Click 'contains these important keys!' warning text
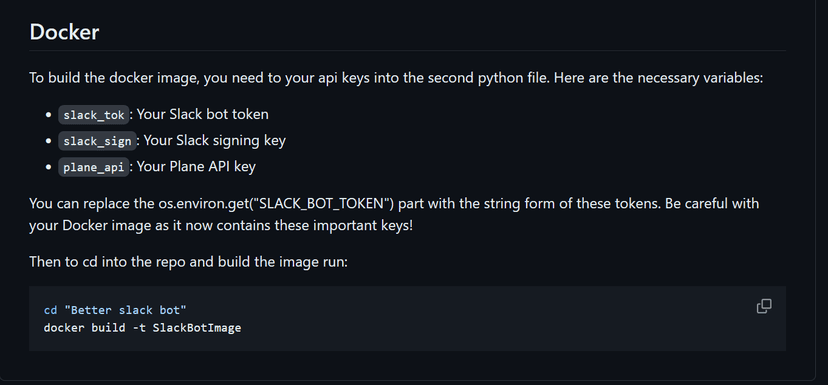This screenshot has width=828, height=385. click(314, 226)
